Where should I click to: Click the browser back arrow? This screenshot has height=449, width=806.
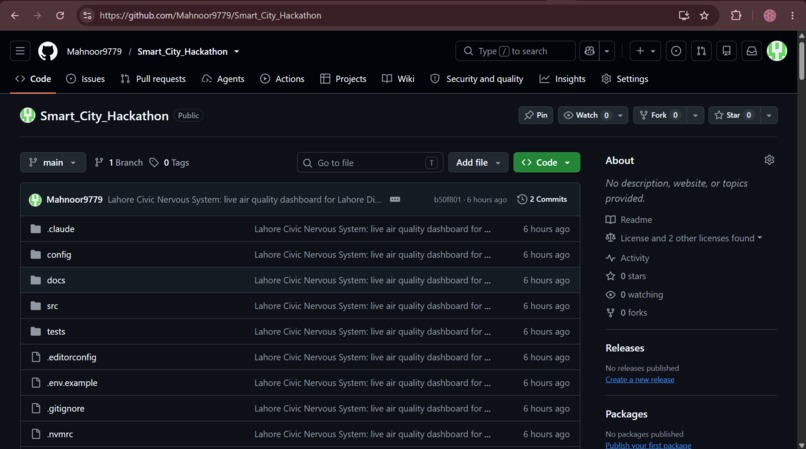click(x=15, y=15)
